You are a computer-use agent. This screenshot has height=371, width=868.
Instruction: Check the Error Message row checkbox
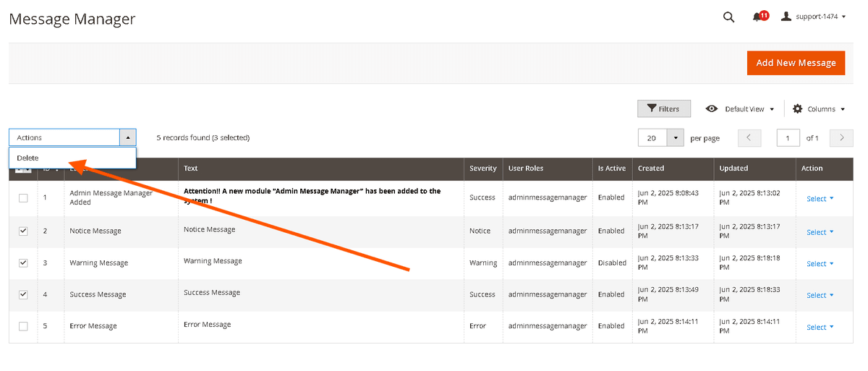coord(23,326)
